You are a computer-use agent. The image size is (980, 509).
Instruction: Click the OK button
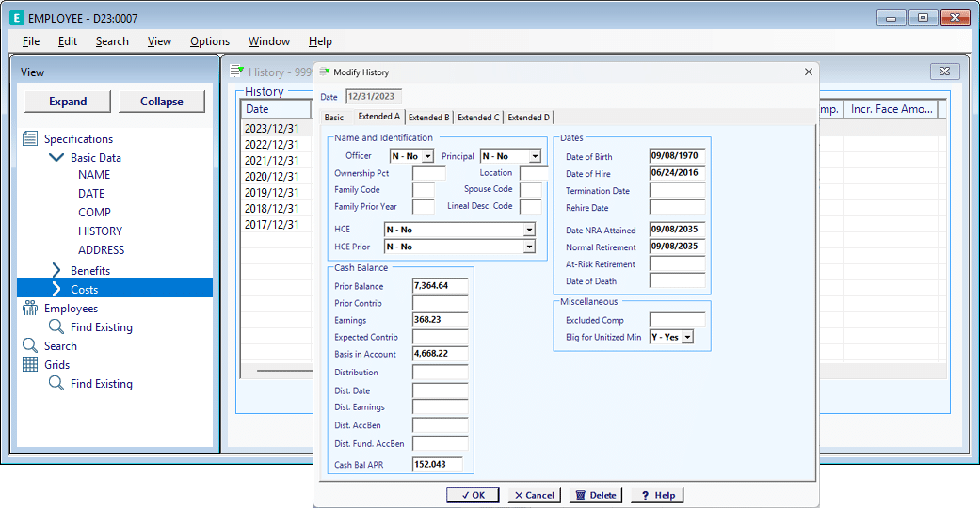click(473, 495)
